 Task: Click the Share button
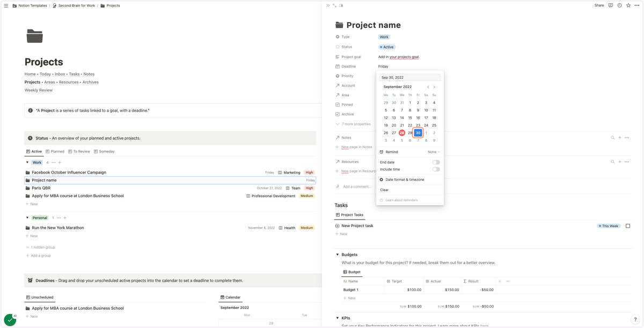tap(599, 5)
